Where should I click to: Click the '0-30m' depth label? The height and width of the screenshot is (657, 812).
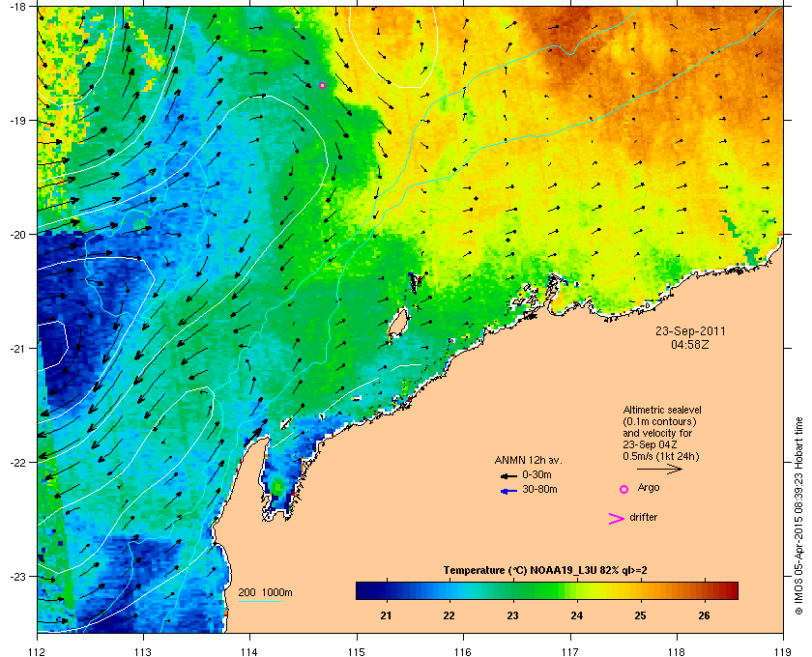coord(537,474)
